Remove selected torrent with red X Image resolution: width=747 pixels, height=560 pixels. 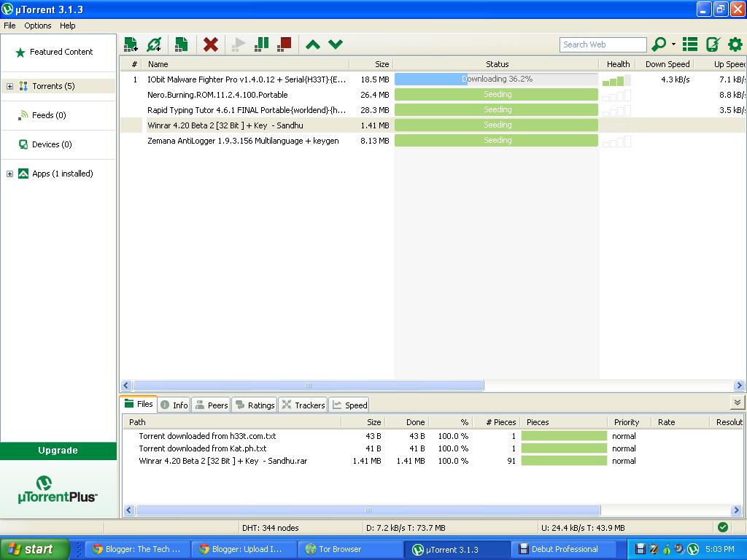pyautogui.click(x=210, y=44)
